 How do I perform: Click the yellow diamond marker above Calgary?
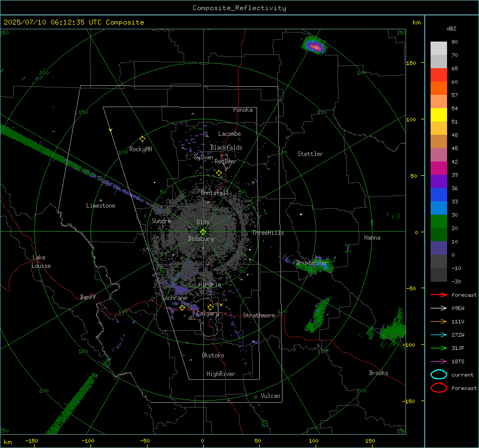(210, 307)
